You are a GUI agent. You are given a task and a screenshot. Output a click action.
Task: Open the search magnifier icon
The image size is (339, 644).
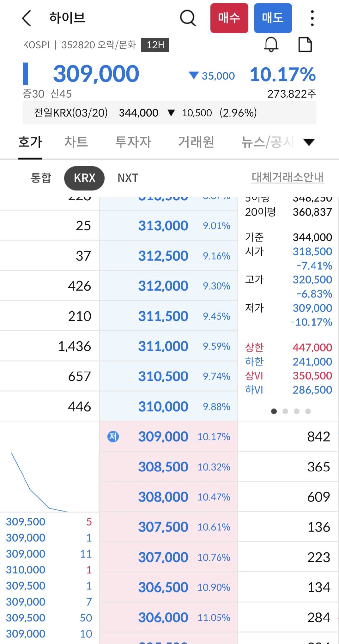[188, 18]
